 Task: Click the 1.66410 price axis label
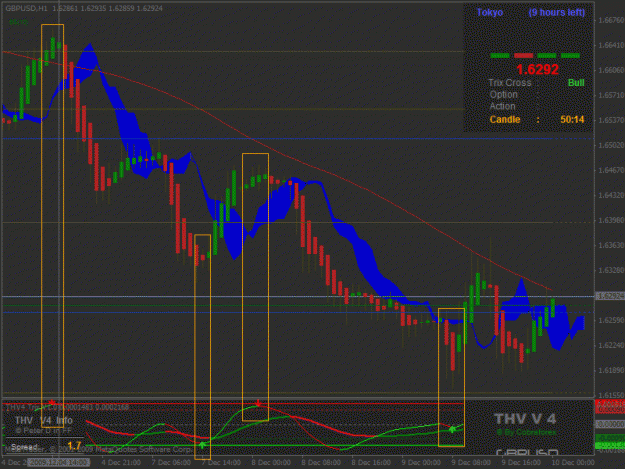tap(611, 45)
